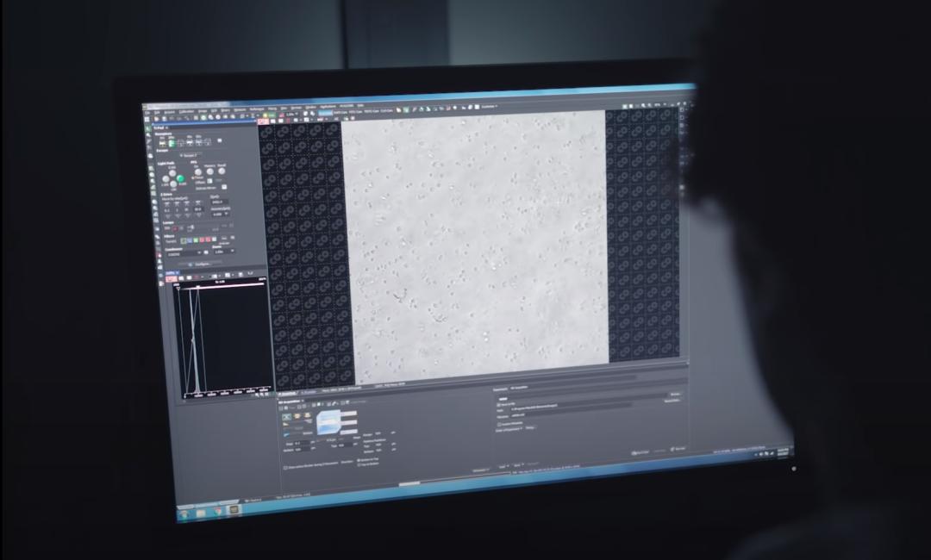This screenshot has height=560, width=931.
Task: Click the Browse button beside save path
Action: tap(676, 394)
